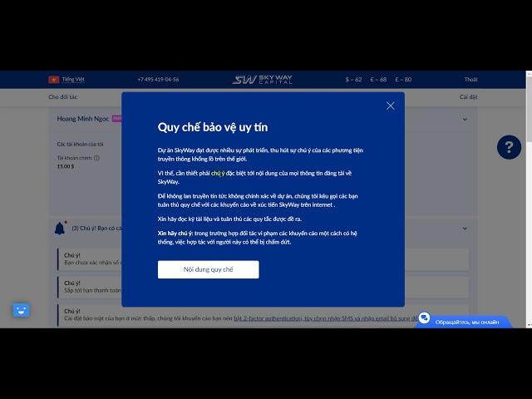Click the euro rate € - 68
Image resolution: width=532 pixels, height=399 pixels.
[378, 80]
